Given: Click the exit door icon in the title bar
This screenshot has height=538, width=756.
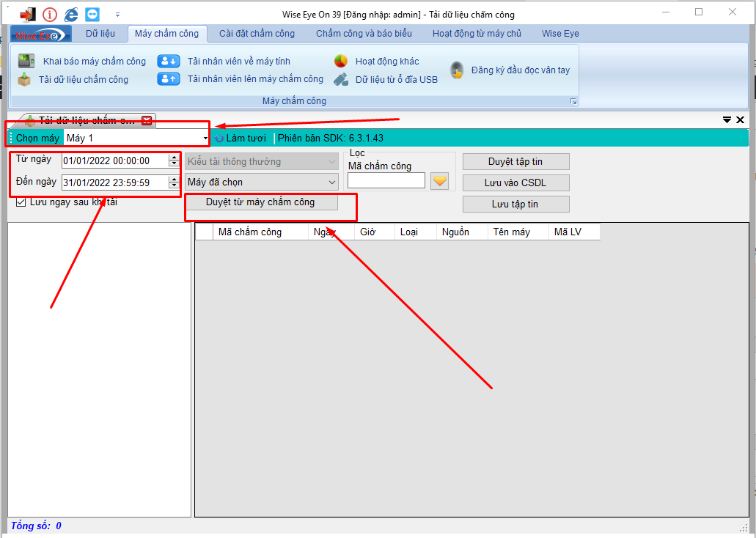Looking at the screenshot, I should 27,14.
